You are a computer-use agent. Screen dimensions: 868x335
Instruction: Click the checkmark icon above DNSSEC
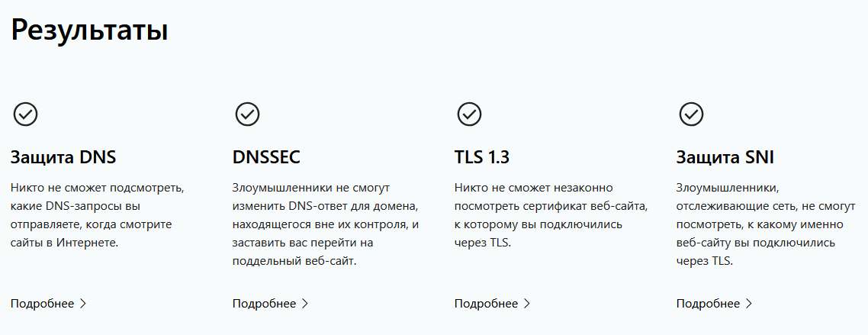247,114
